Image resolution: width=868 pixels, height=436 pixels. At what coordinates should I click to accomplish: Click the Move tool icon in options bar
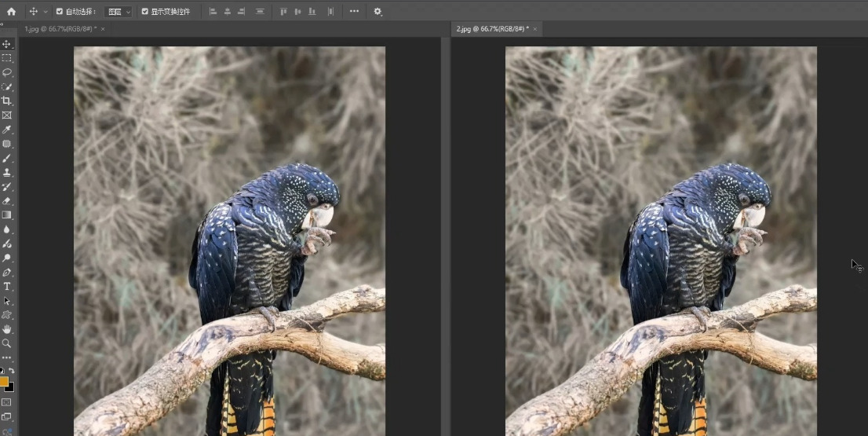(x=33, y=11)
